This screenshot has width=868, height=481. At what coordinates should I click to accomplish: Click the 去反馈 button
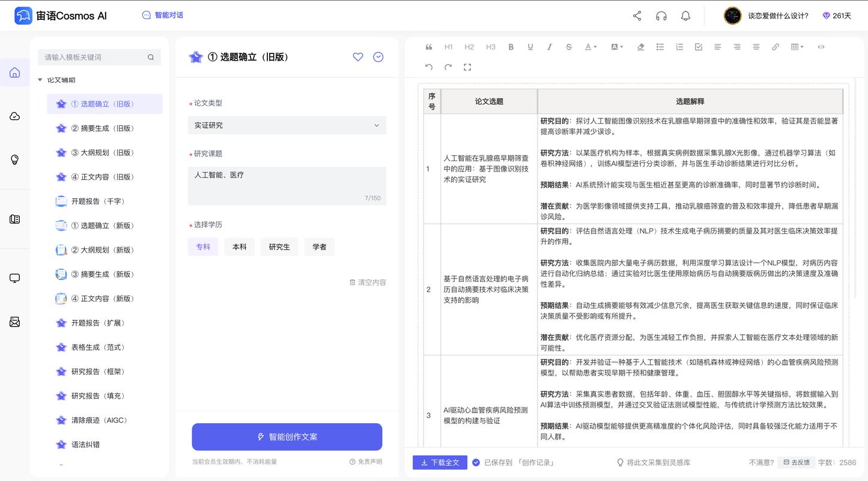[x=796, y=462]
